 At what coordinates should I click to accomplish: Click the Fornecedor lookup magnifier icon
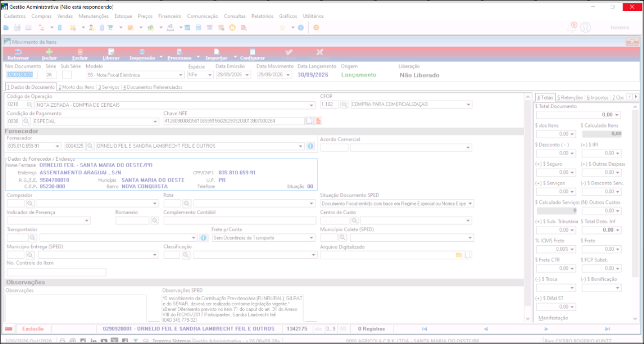pyautogui.click(x=90, y=146)
